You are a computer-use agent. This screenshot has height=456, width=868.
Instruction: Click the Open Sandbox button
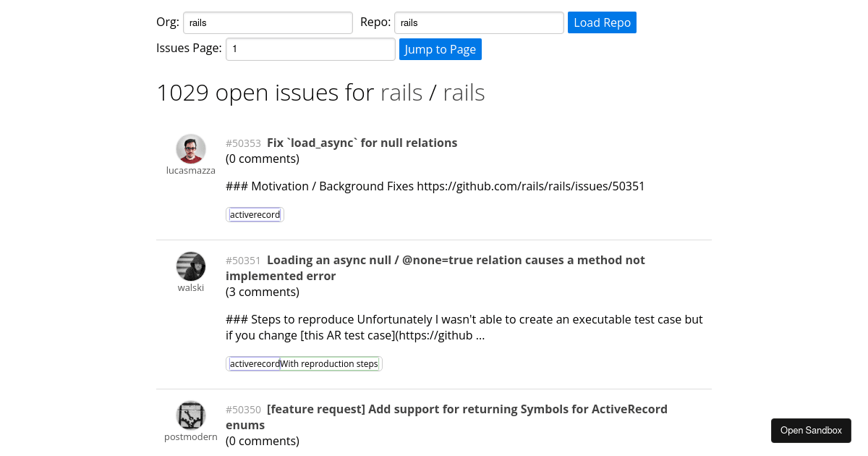click(x=811, y=430)
